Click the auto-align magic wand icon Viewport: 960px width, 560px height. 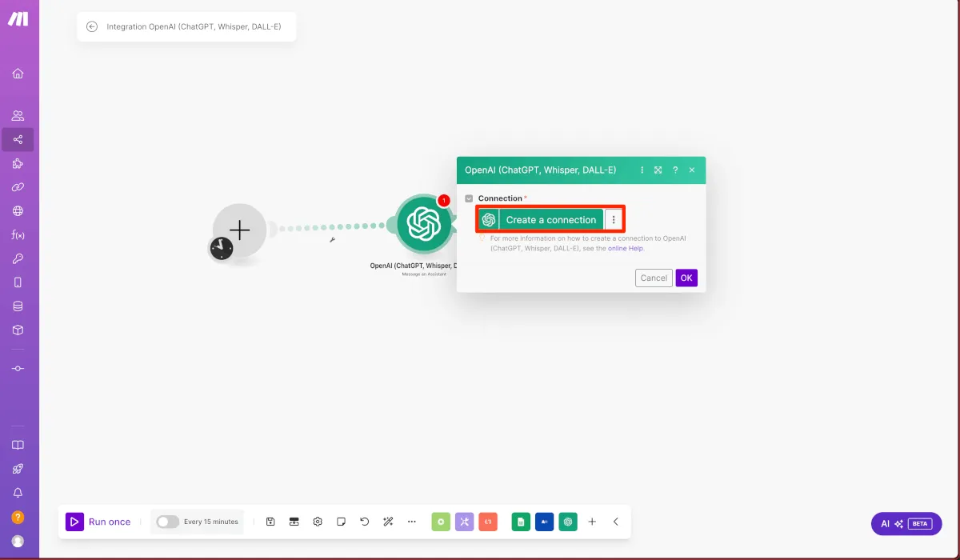click(x=388, y=522)
